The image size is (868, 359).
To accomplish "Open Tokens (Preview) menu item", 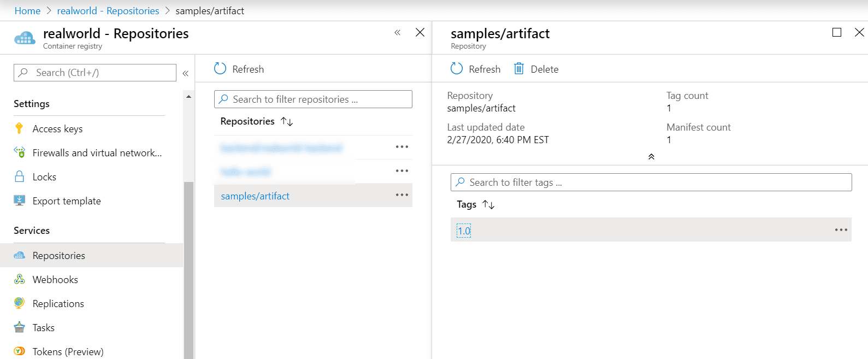I will click(68, 351).
